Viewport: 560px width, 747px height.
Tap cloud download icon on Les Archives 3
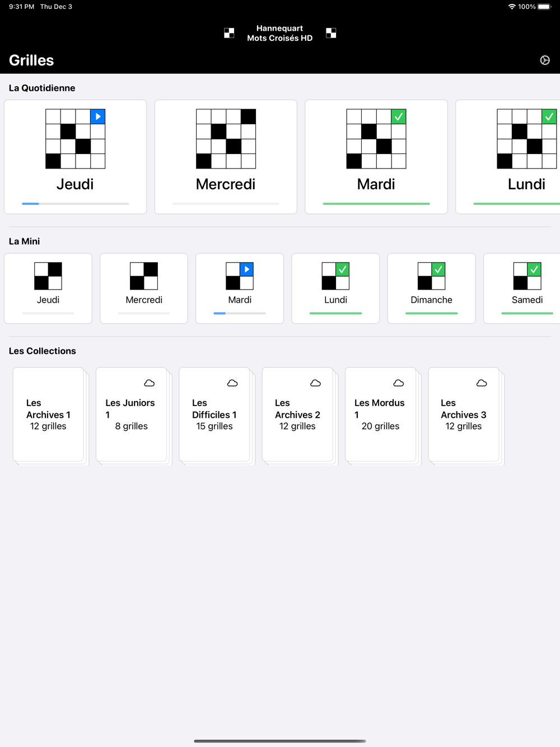point(482,383)
